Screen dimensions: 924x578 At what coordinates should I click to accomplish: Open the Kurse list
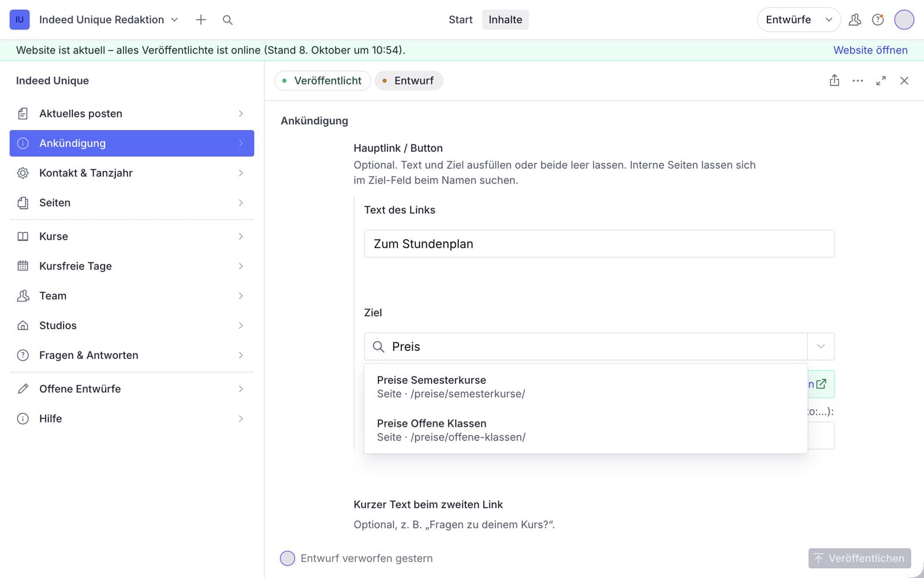[x=132, y=236]
